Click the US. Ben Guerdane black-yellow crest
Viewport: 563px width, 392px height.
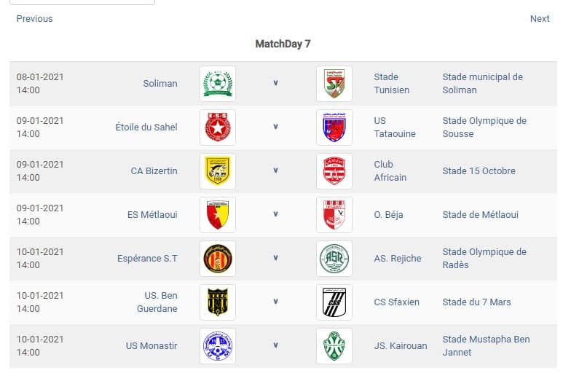coord(218,302)
